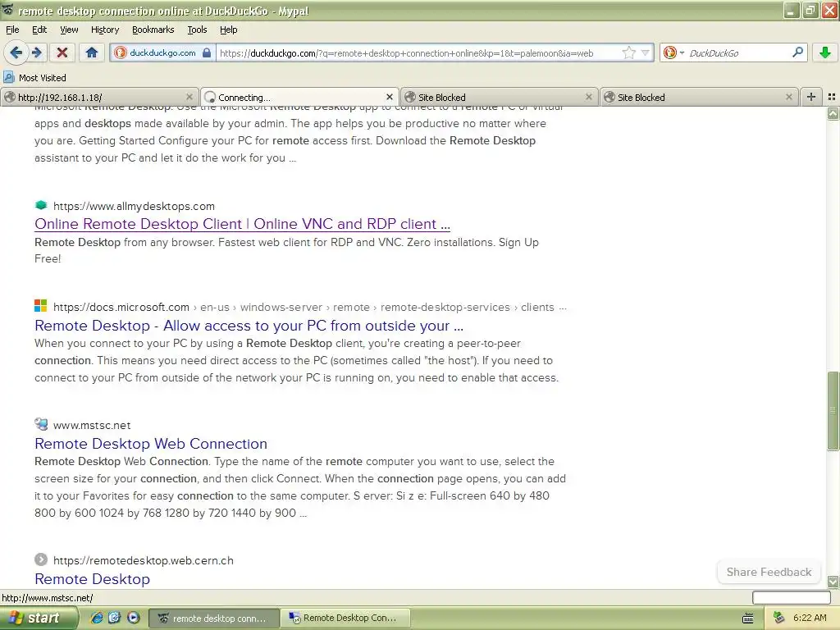
Task: Switch to the http://192.168.1.18/ tab
Action: click(x=99, y=97)
